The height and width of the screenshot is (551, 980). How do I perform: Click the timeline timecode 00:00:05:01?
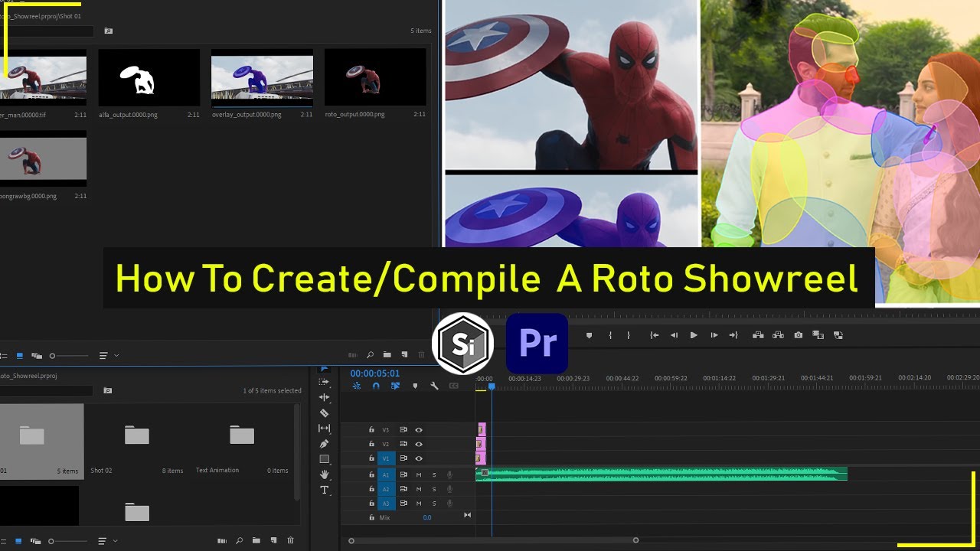(x=375, y=373)
